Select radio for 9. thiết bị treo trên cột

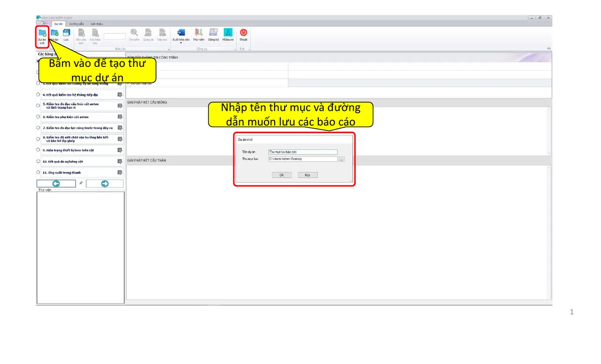38,150
